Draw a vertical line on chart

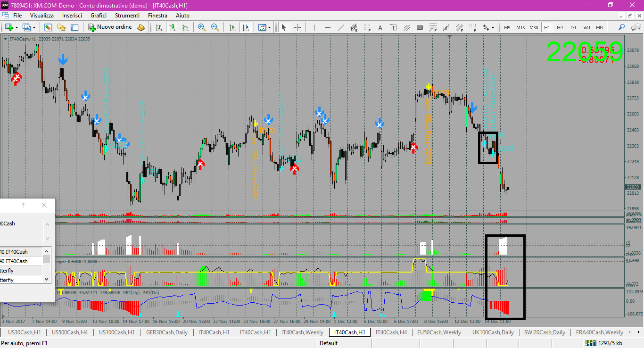tap(314, 27)
